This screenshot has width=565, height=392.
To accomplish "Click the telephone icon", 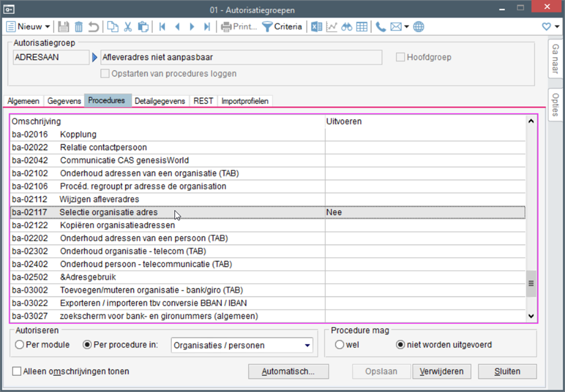I will (x=380, y=26).
